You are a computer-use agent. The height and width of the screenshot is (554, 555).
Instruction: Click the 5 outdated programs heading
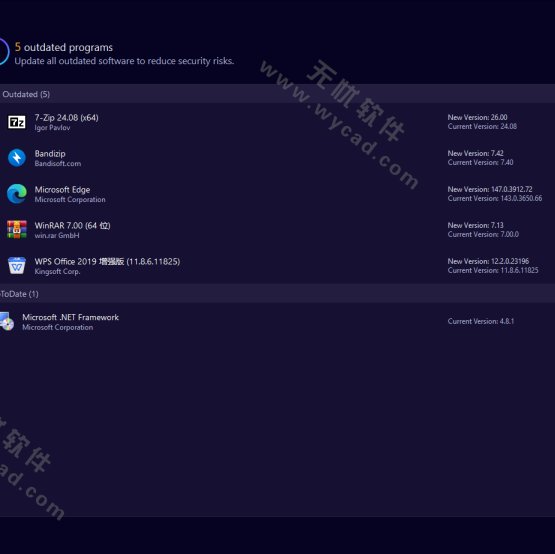pyautogui.click(x=64, y=47)
